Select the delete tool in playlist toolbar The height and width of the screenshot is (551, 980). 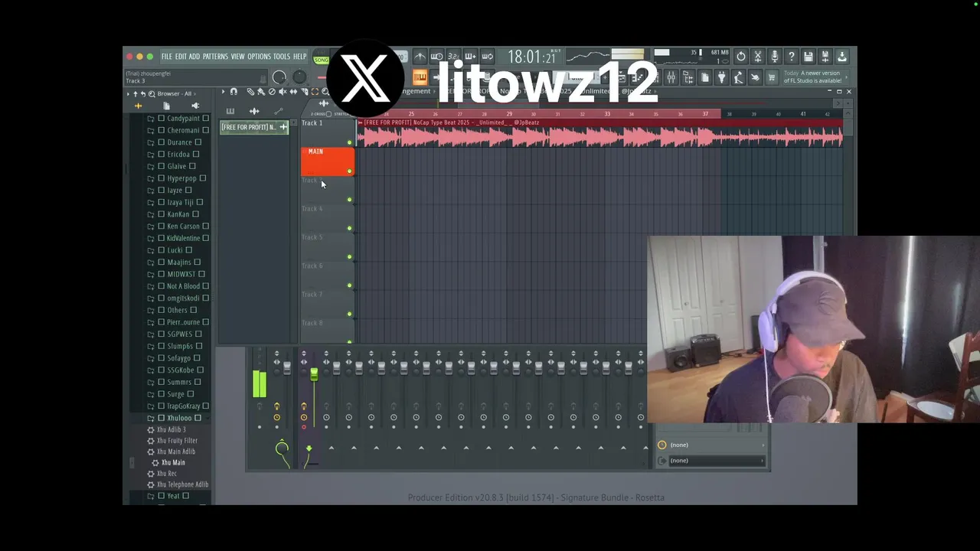272,92
